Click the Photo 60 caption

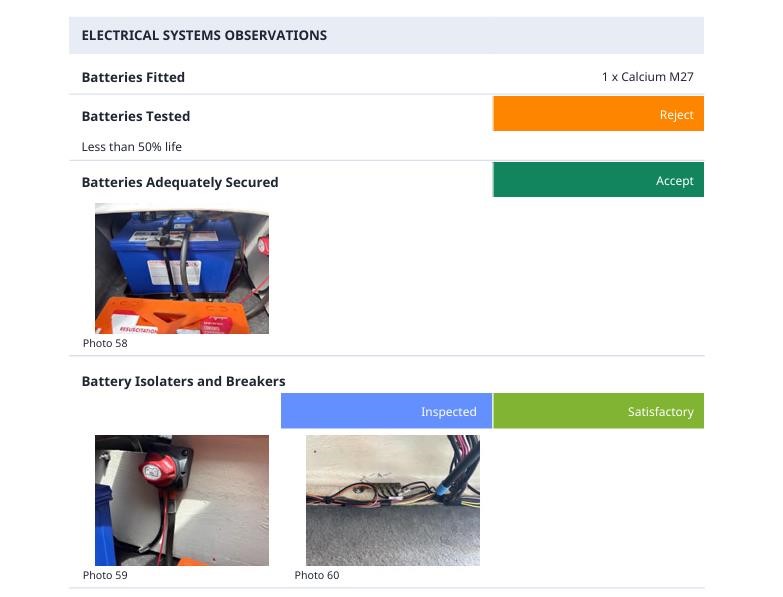pos(317,575)
